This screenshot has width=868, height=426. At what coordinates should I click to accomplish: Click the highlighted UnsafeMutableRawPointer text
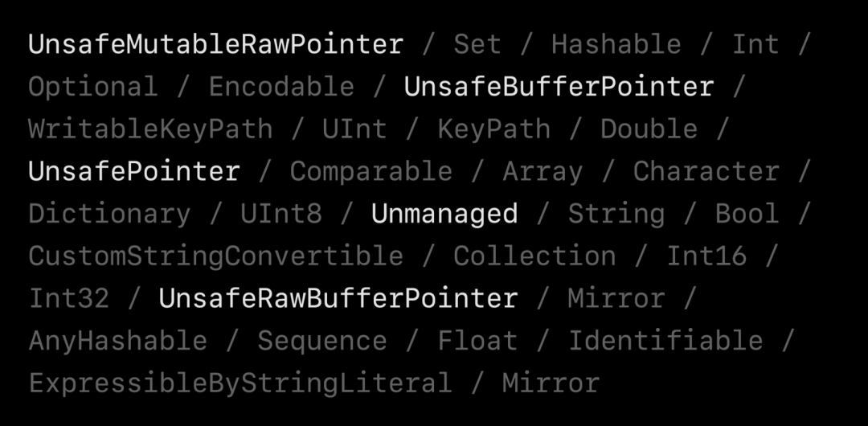pos(215,44)
